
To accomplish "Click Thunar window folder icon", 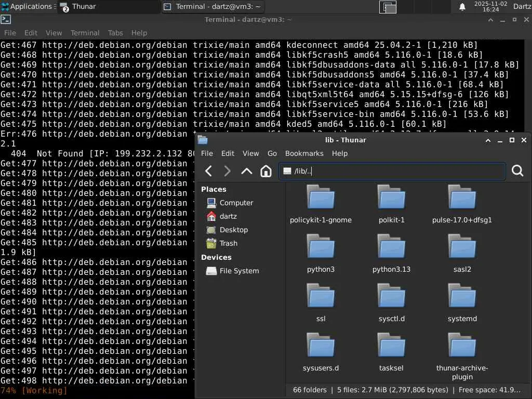I will pyautogui.click(x=203, y=140).
